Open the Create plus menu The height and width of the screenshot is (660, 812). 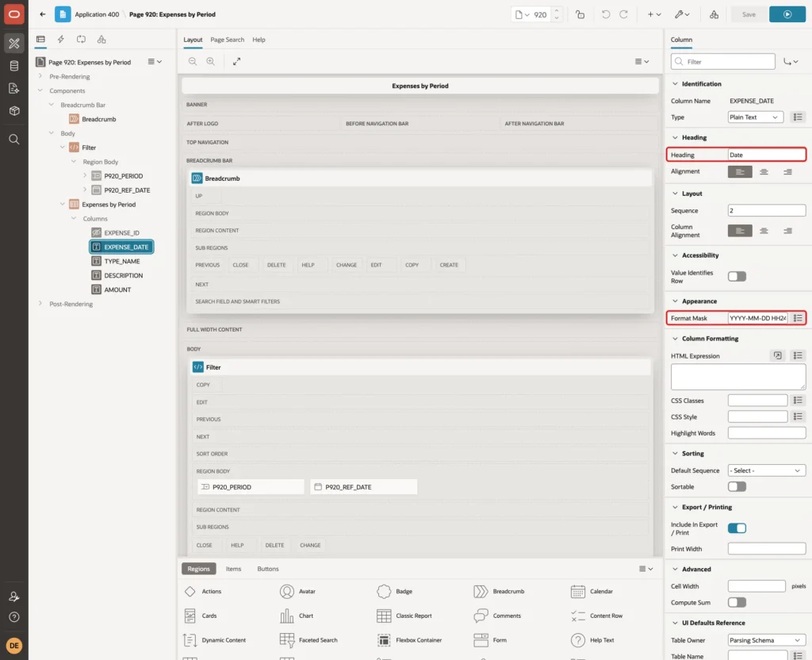654,14
